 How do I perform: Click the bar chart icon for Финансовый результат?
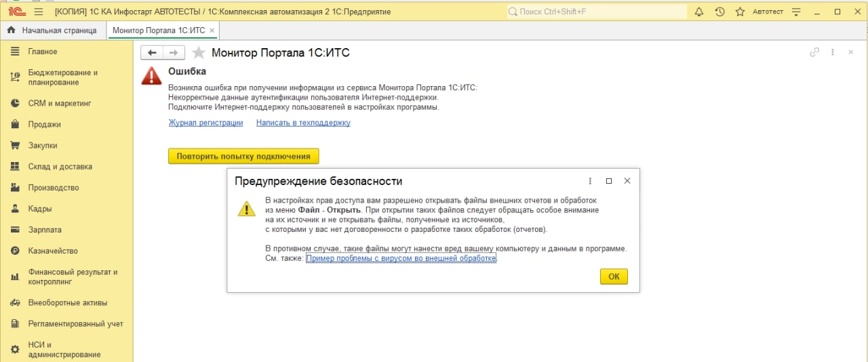tap(15, 277)
